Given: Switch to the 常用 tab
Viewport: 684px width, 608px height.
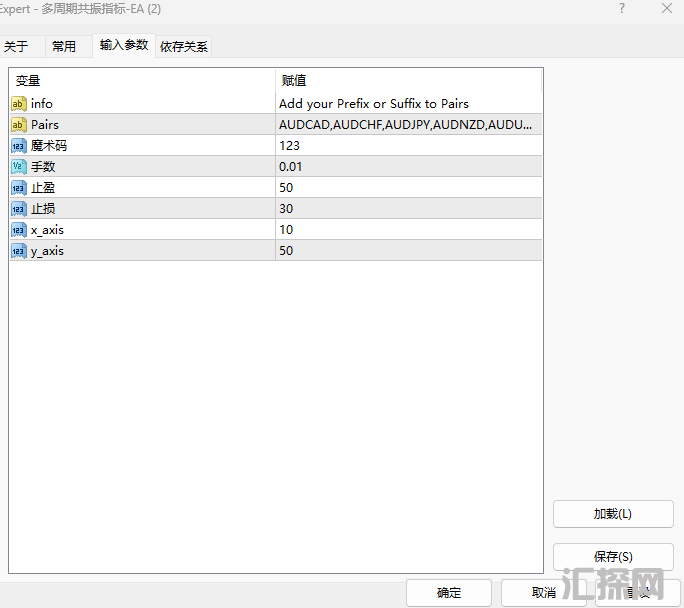Looking at the screenshot, I should coord(64,46).
